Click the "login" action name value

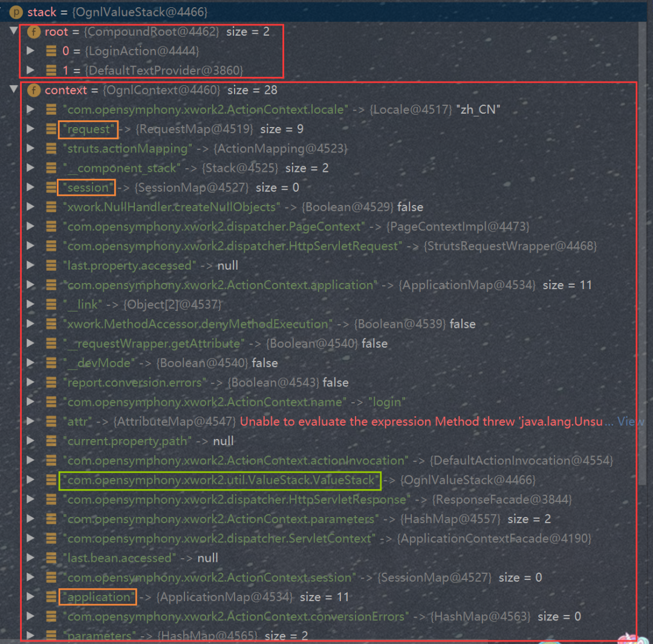387,402
